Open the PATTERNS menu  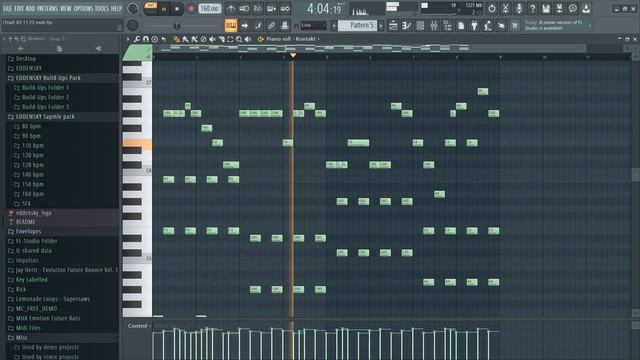[47, 8]
